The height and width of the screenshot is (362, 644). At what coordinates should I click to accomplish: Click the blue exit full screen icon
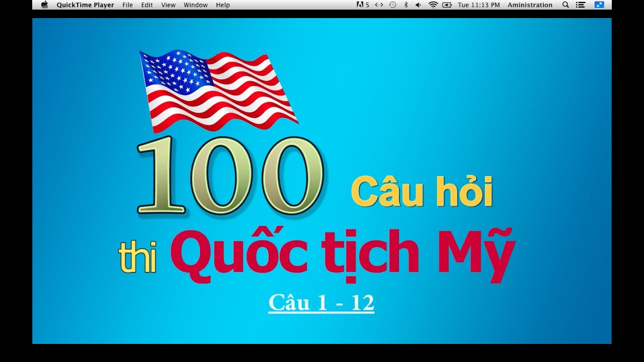[x=599, y=5]
